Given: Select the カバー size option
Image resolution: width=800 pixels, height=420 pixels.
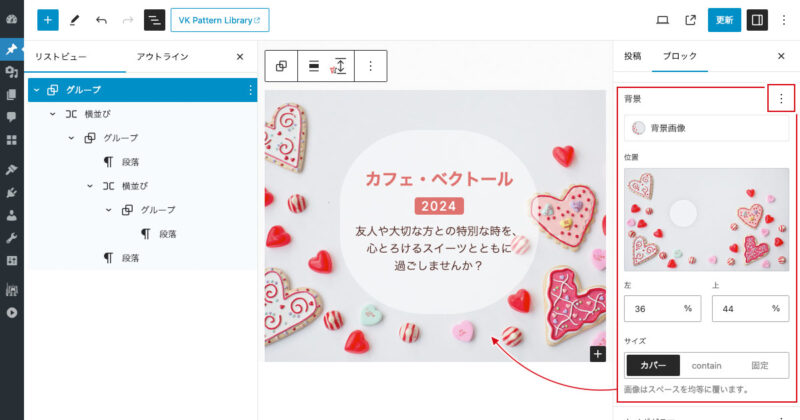Looking at the screenshot, I should point(653,365).
